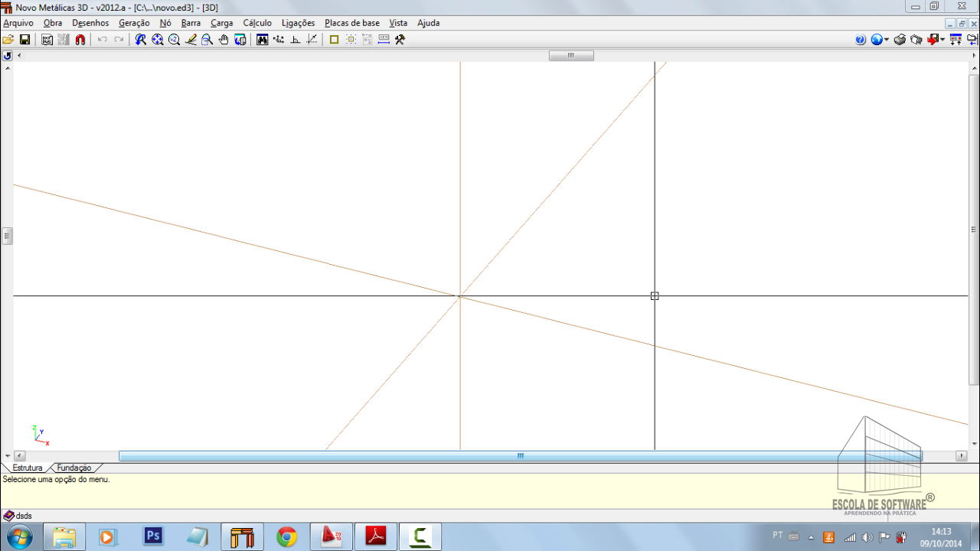Expand the globe icon dropdown arrow
This screenshot has width=980, height=551.
[x=887, y=40]
